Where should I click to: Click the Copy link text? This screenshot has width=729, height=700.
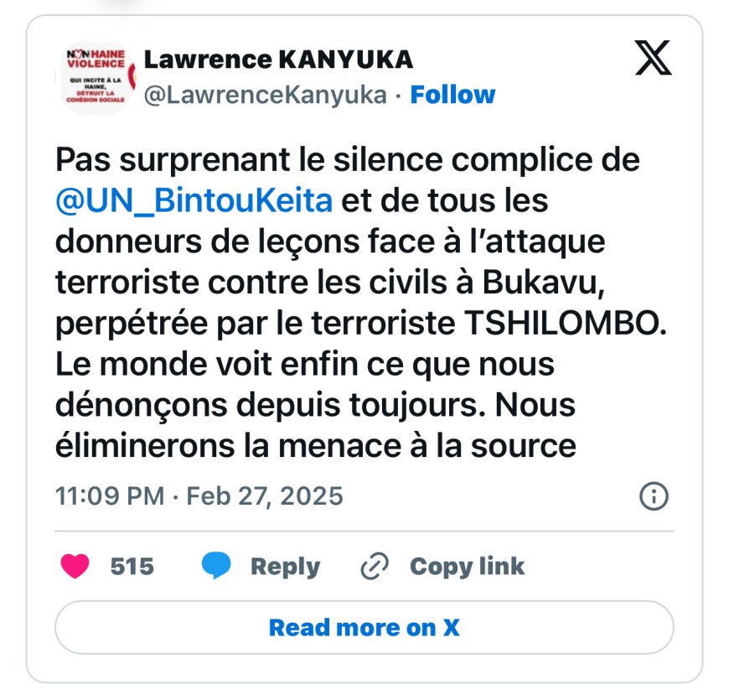(468, 567)
